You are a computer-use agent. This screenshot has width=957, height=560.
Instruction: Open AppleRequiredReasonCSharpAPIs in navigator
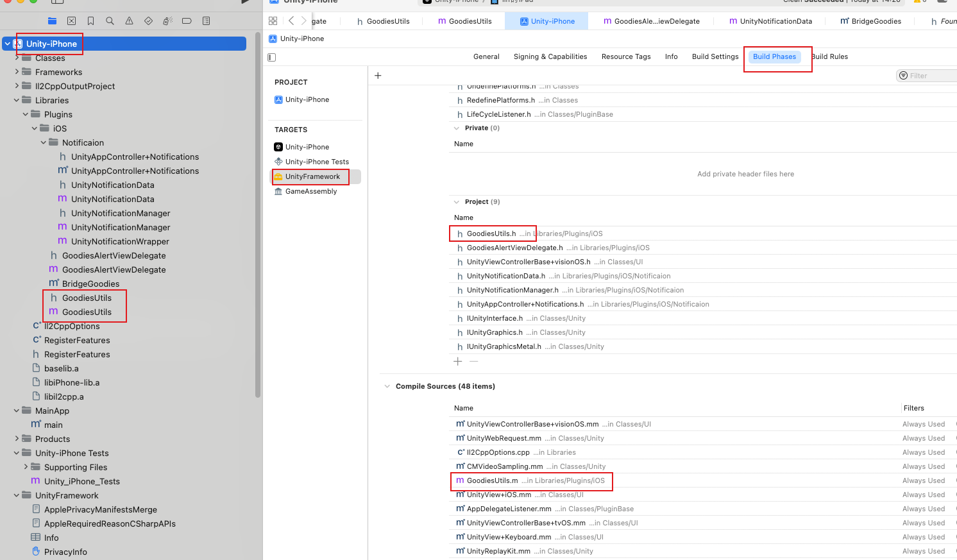click(110, 523)
